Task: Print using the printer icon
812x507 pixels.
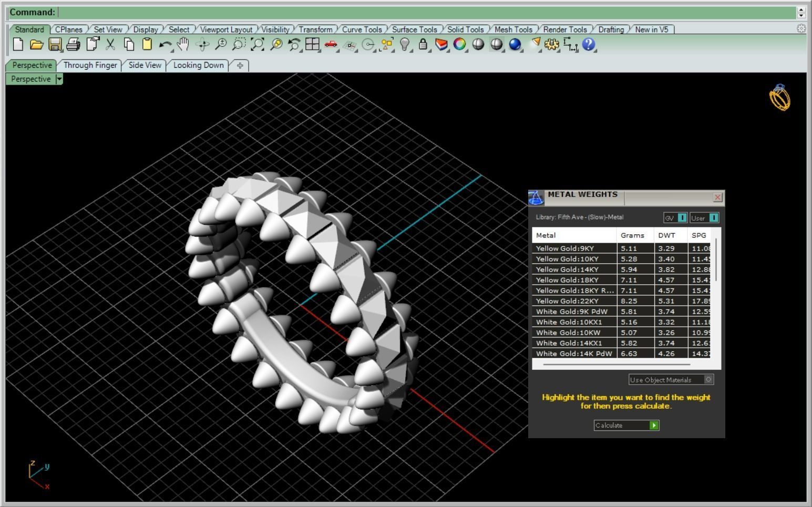Action: coord(73,45)
